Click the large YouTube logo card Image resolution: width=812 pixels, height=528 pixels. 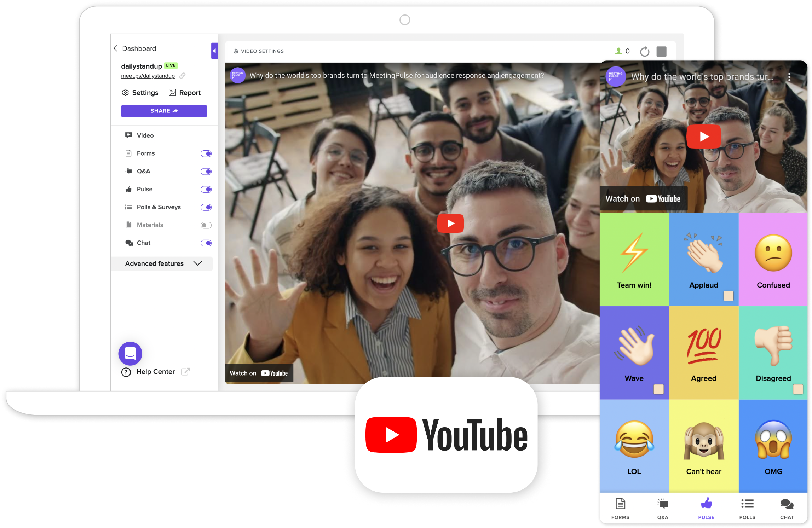(x=446, y=435)
